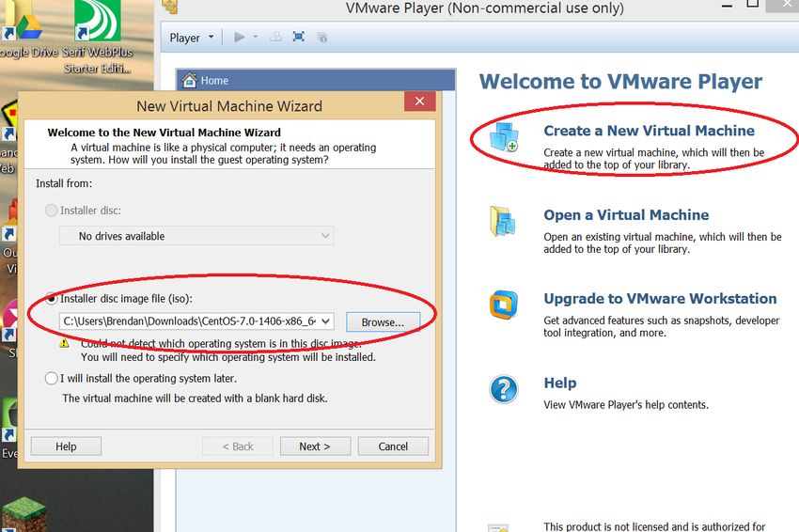Screen dimensions: 799x532
Task: Close the New Virtual Machine Wizard
Action: [x=419, y=101]
